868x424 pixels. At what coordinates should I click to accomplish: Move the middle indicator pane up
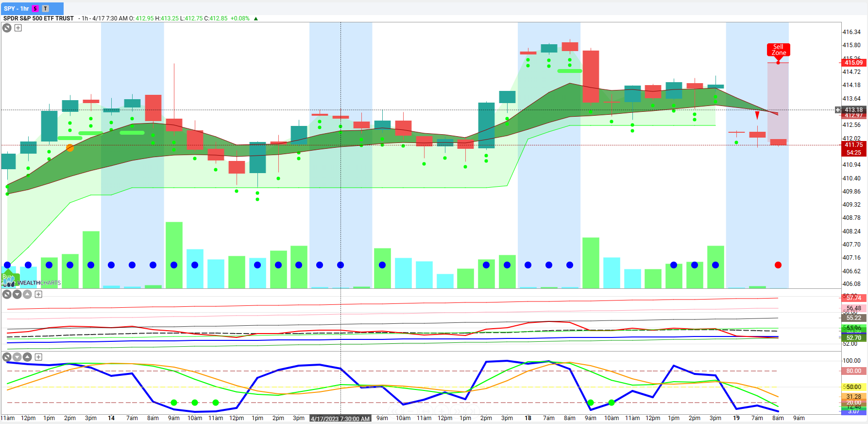click(27, 294)
